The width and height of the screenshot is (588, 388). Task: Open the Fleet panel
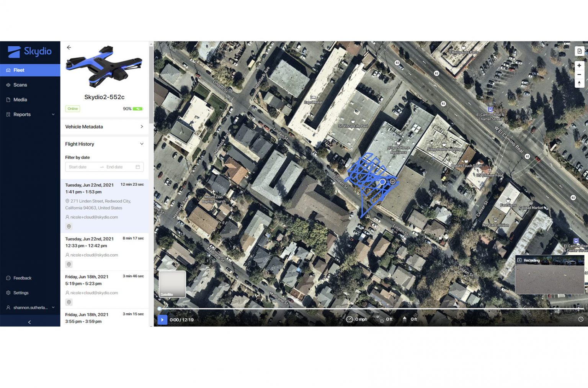(19, 70)
